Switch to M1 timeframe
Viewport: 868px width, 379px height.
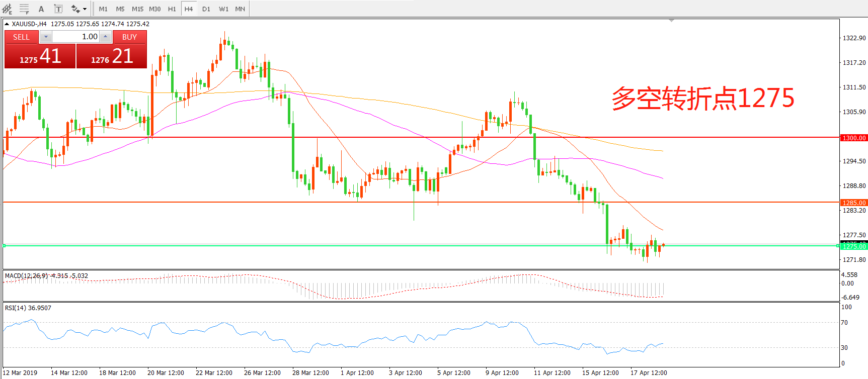pyautogui.click(x=103, y=9)
